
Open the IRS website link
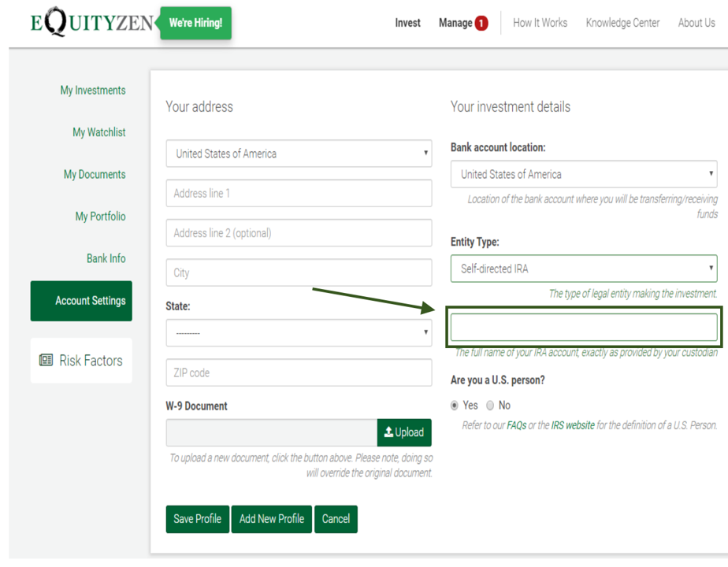(x=573, y=426)
